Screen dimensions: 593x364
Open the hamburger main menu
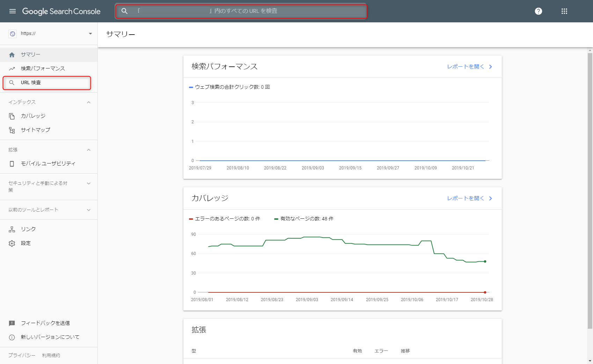(13, 11)
